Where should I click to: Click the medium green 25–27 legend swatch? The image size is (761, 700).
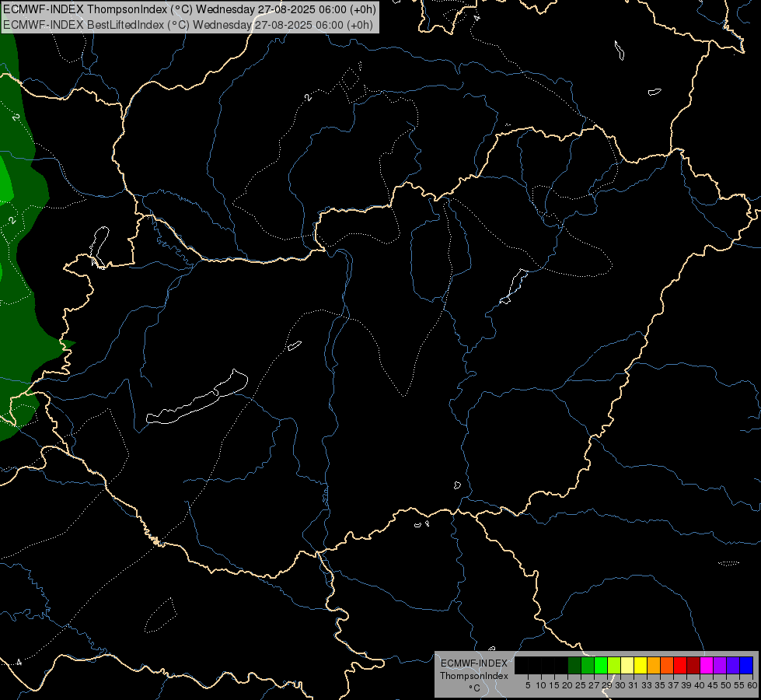click(588, 665)
